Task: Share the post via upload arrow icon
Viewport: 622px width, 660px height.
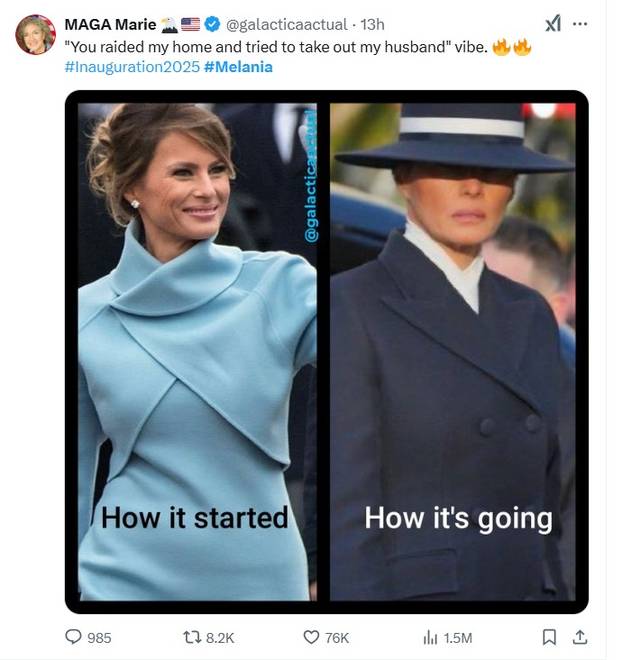Action: tap(580, 636)
